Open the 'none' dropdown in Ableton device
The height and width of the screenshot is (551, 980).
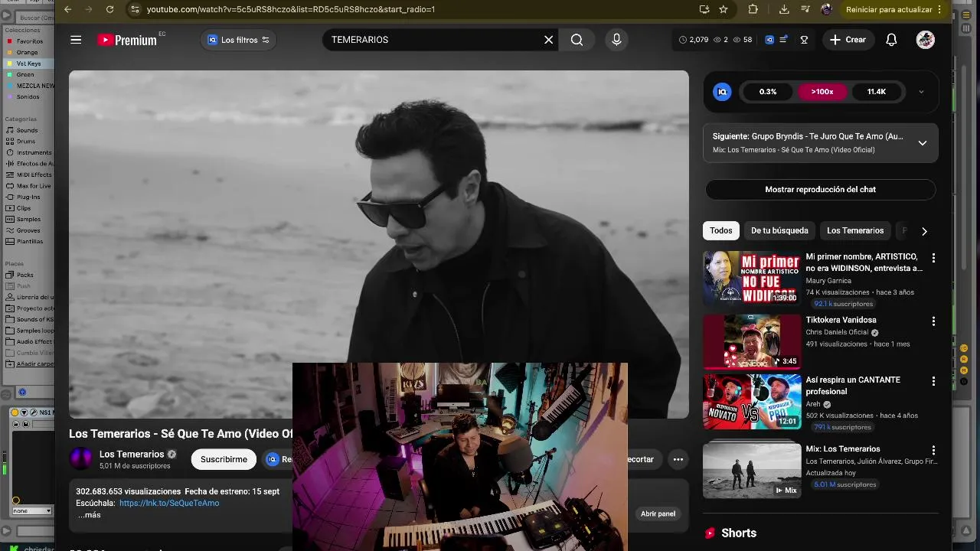click(31, 510)
